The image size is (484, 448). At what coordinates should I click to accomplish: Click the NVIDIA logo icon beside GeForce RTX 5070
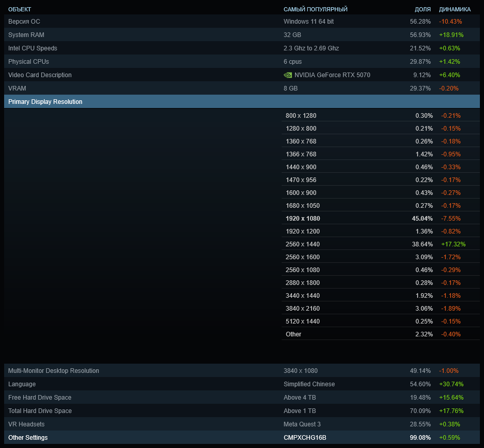(x=288, y=75)
